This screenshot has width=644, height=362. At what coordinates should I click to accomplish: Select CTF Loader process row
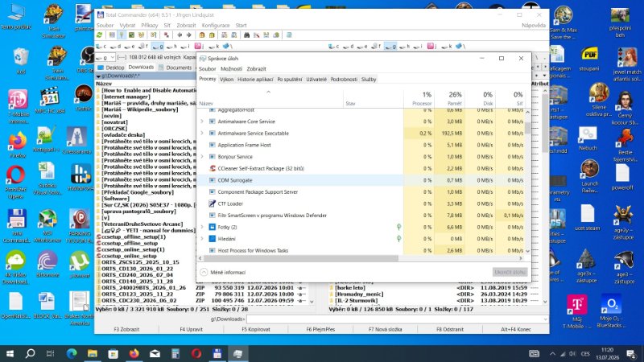pyautogui.click(x=361, y=204)
